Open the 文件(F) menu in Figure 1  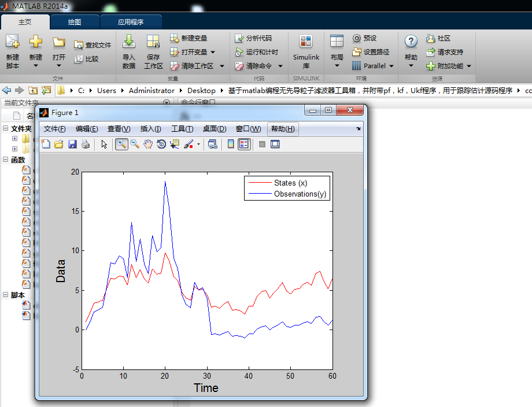point(54,129)
